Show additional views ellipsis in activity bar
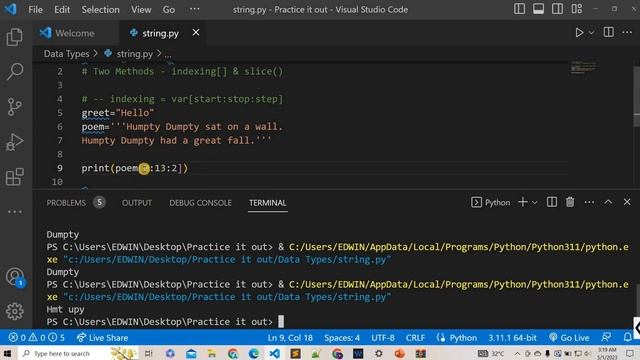This screenshot has width=640, height=360. coord(15,212)
